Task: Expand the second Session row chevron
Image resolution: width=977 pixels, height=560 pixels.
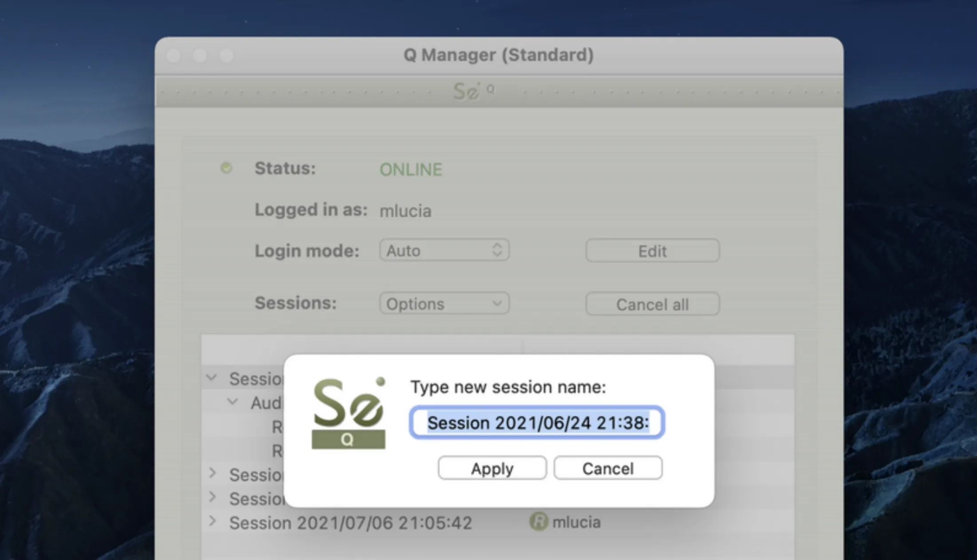Action: (213, 473)
